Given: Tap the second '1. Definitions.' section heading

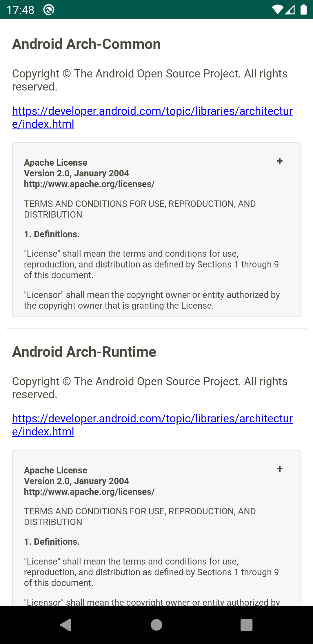Looking at the screenshot, I should tap(52, 542).
